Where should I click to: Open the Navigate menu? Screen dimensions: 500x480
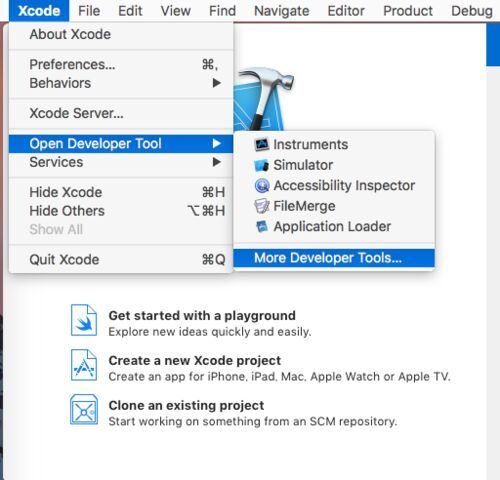[282, 11]
